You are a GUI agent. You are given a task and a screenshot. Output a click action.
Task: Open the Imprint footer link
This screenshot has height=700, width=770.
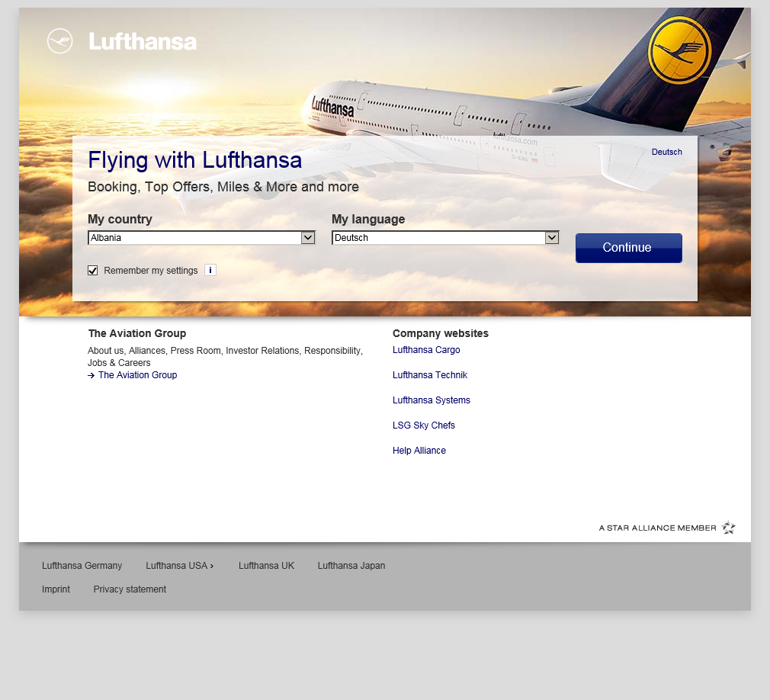pos(56,589)
